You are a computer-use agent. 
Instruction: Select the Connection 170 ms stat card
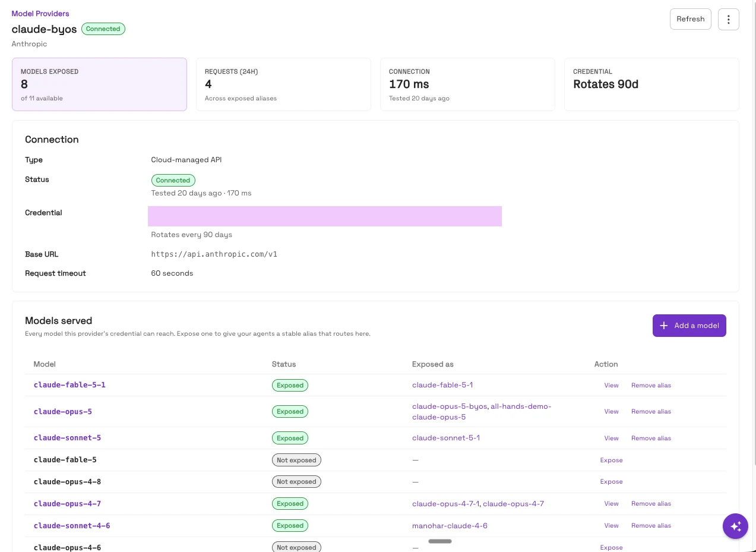pyautogui.click(x=467, y=84)
